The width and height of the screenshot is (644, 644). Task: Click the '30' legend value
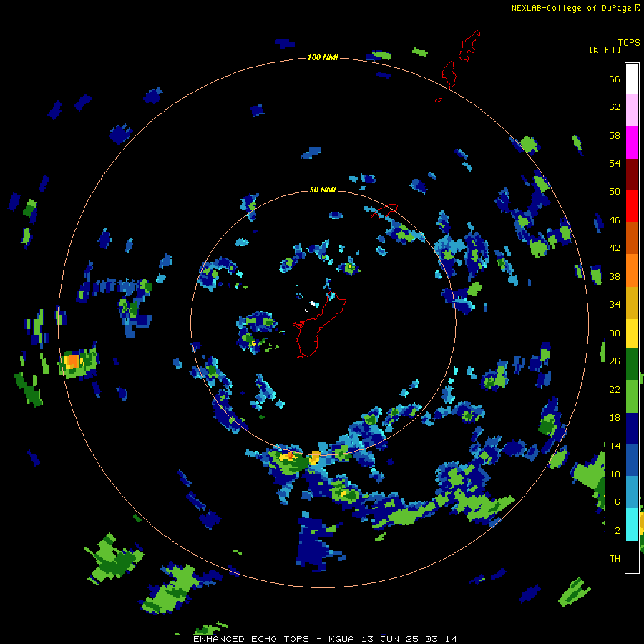tap(615, 333)
